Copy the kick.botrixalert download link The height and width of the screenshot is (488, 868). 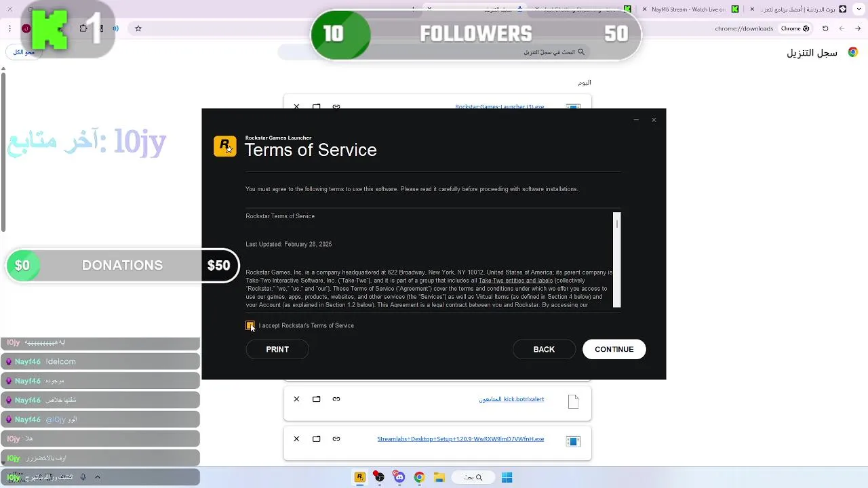tap(336, 399)
